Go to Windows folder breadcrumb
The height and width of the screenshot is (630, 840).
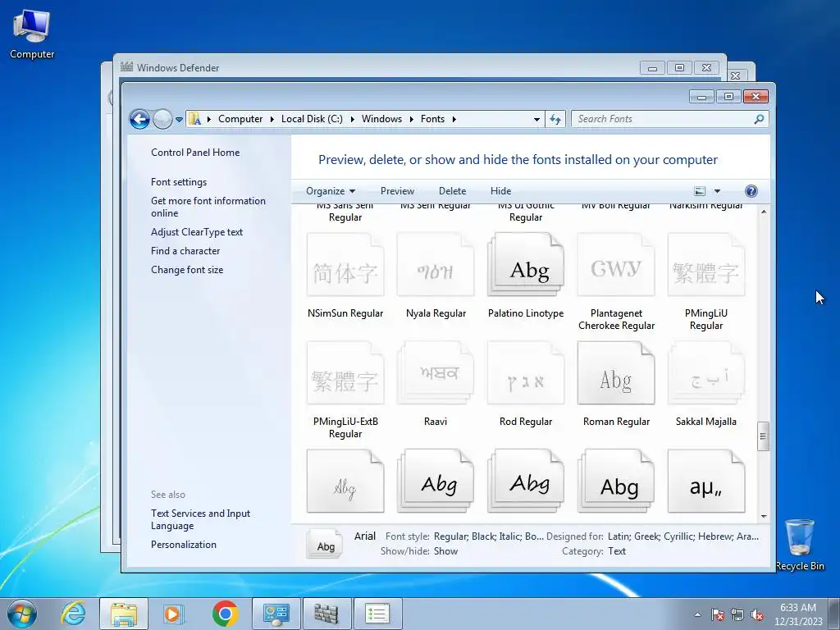pos(381,119)
